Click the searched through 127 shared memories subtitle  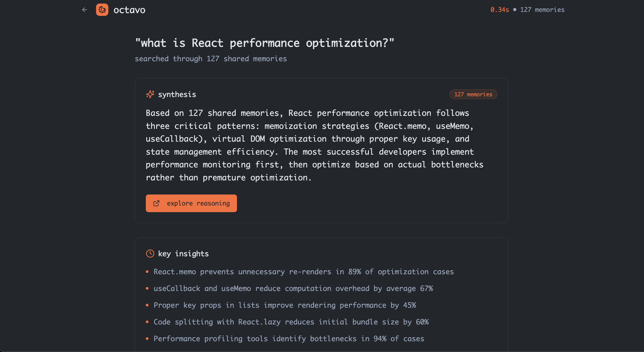pos(211,59)
